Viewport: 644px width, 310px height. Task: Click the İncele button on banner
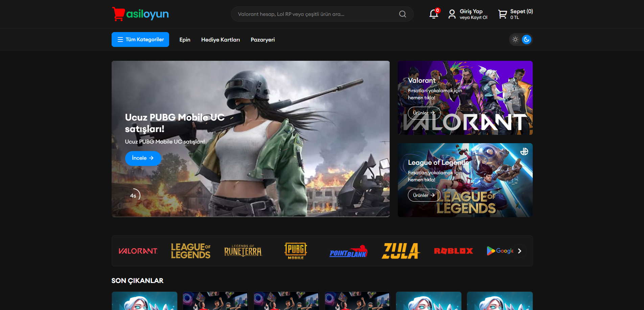[x=143, y=158]
